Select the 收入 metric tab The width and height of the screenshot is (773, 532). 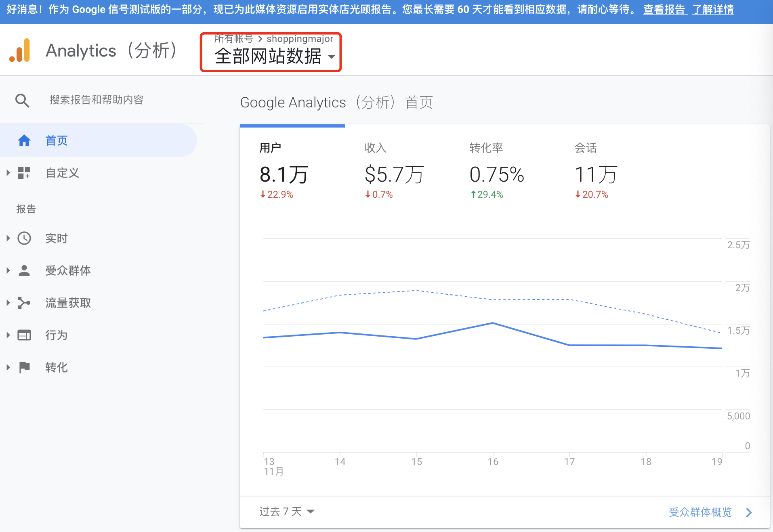click(x=394, y=170)
